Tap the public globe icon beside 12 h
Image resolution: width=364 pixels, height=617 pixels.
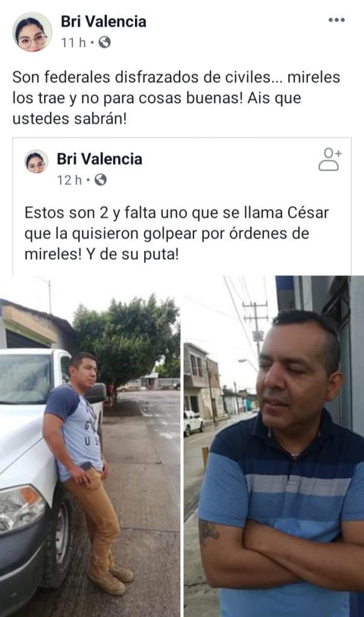[101, 180]
